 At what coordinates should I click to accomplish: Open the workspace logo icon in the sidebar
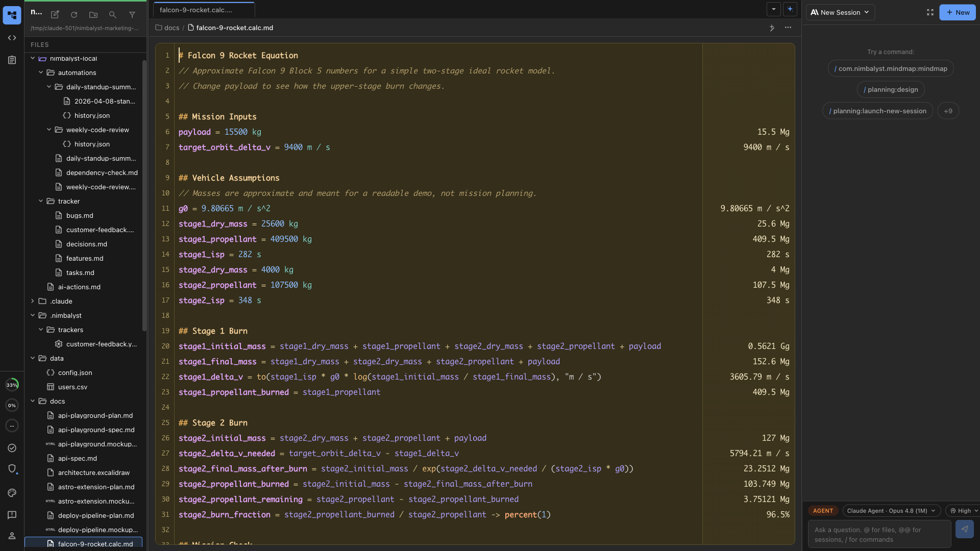[12, 15]
